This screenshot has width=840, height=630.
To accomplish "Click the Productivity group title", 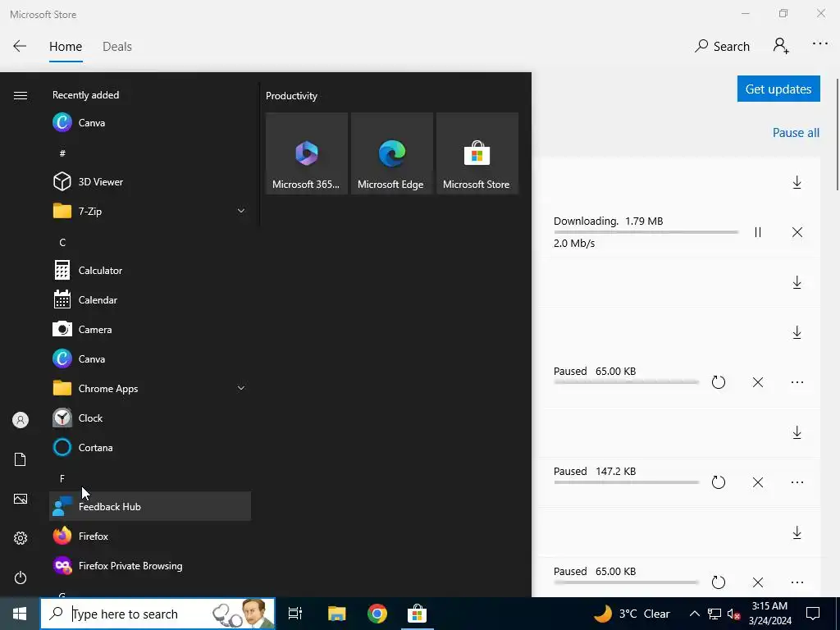I will [x=291, y=96].
